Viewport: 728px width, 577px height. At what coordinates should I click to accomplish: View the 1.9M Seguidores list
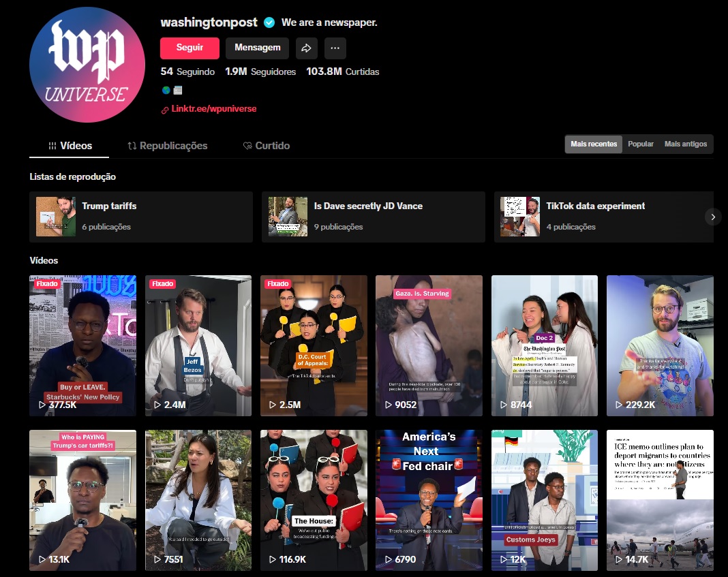[x=260, y=72]
